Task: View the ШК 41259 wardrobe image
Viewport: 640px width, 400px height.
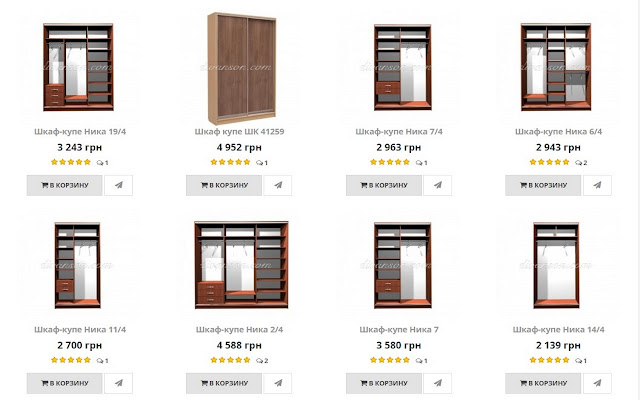Action: tap(239, 64)
